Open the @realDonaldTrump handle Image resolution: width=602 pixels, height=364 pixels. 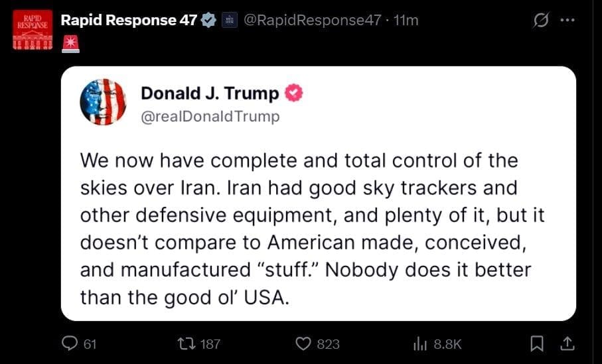click(x=210, y=117)
